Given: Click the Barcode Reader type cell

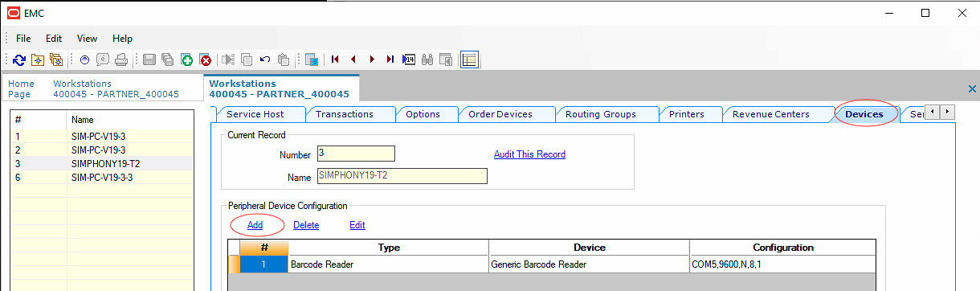Looking at the screenshot, I should pyautogui.click(x=388, y=264).
